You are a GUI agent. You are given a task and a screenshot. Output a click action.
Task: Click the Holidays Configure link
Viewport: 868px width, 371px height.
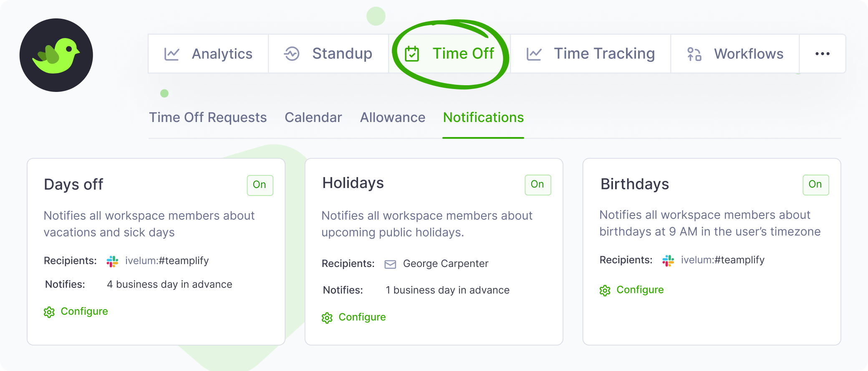362,318
